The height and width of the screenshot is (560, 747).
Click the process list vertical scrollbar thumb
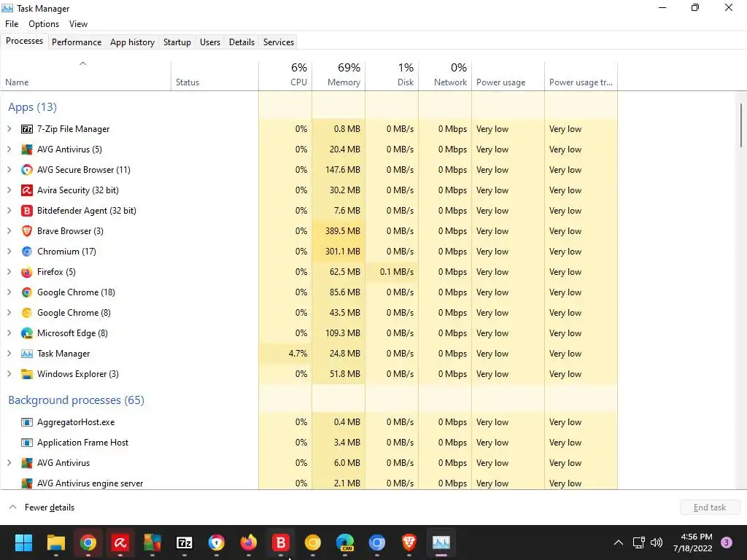(741, 125)
